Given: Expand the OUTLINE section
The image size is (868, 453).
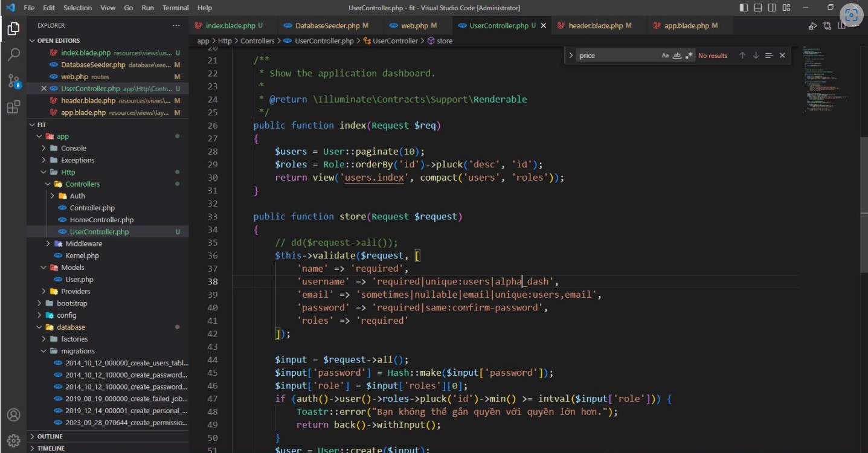Looking at the screenshot, I should (x=50, y=436).
